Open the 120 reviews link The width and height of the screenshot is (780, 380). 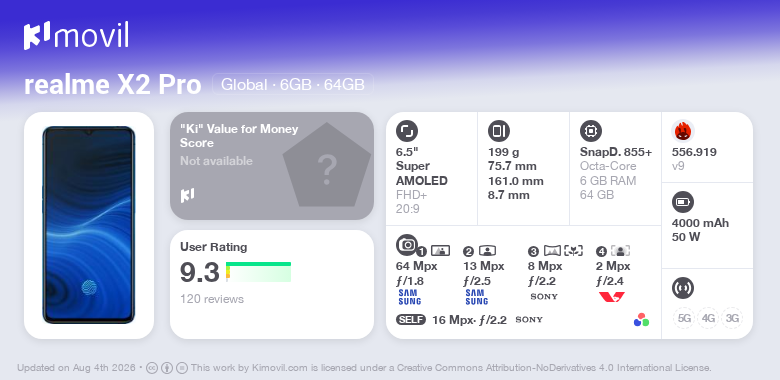(212, 299)
